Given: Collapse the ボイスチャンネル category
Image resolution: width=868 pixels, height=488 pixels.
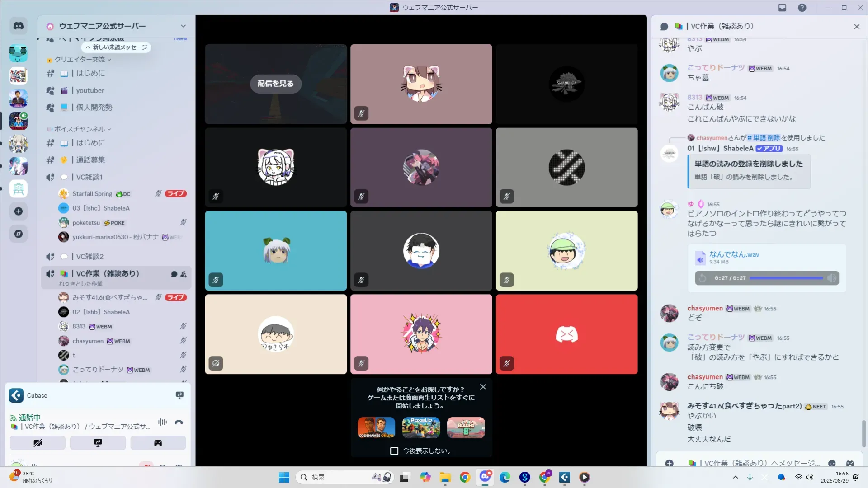Looking at the screenshot, I should [80, 129].
